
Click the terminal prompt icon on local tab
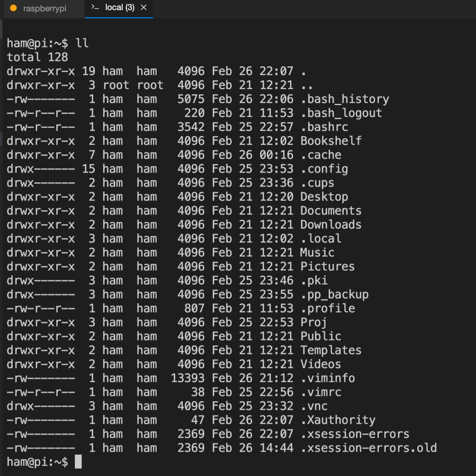(x=95, y=7)
